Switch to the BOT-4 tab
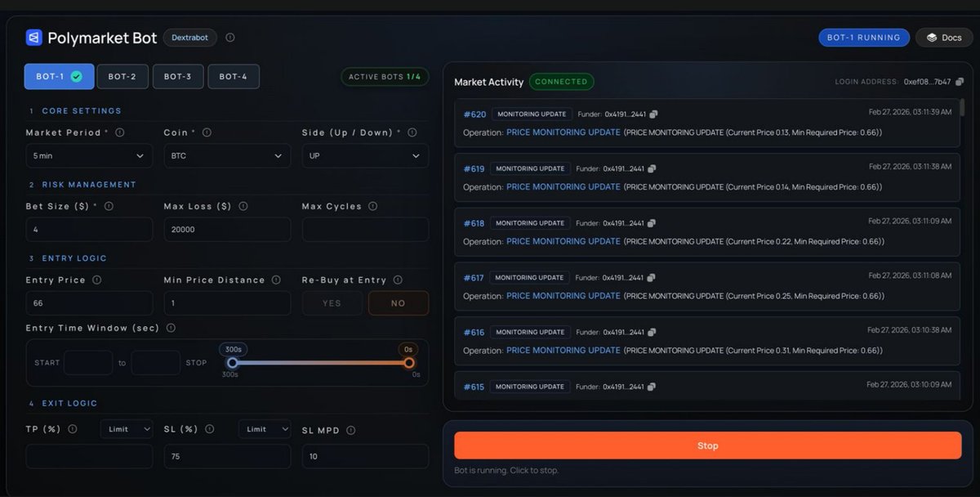 (234, 76)
